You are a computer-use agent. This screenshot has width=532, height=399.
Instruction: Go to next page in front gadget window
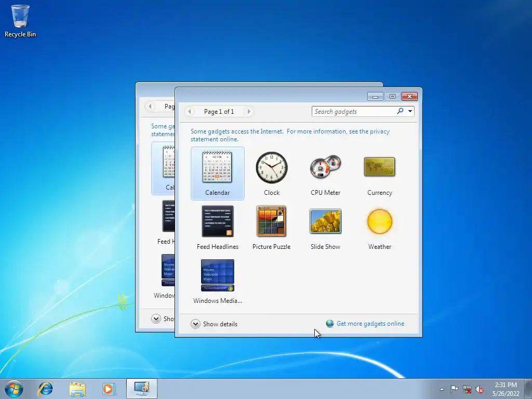(x=249, y=111)
